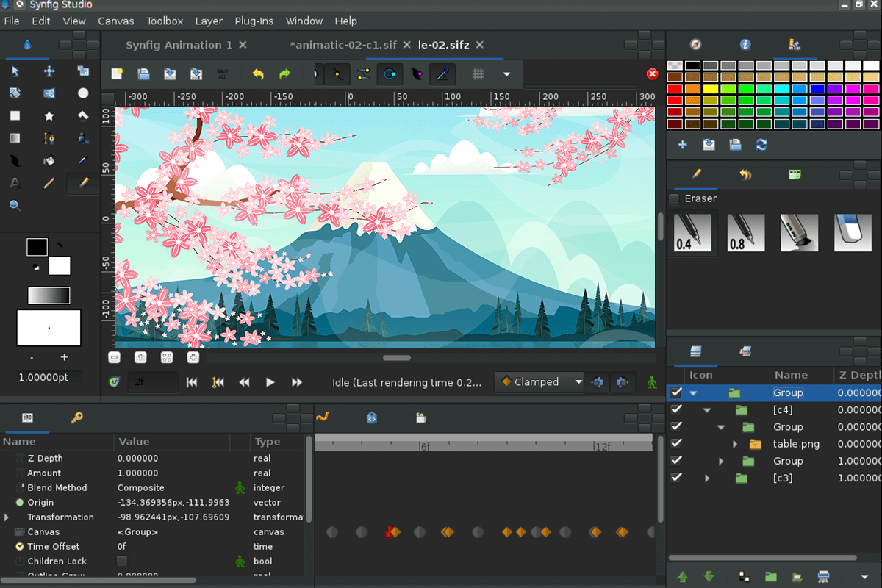Select the Circle tool

click(83, 93)
